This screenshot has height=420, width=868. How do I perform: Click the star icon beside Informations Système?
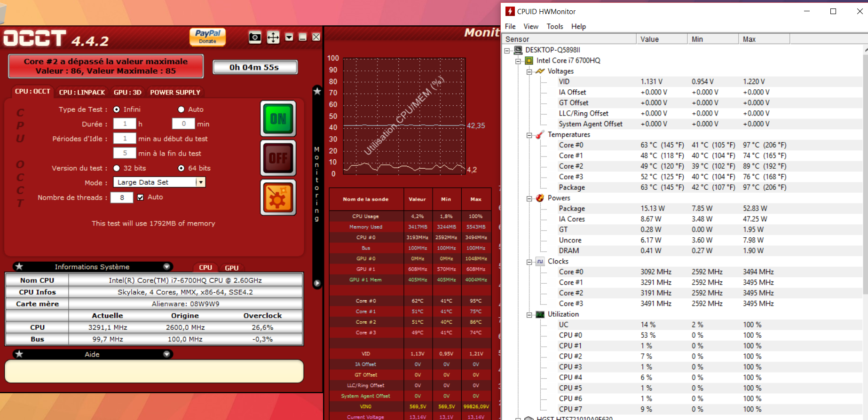click(19, 266)
